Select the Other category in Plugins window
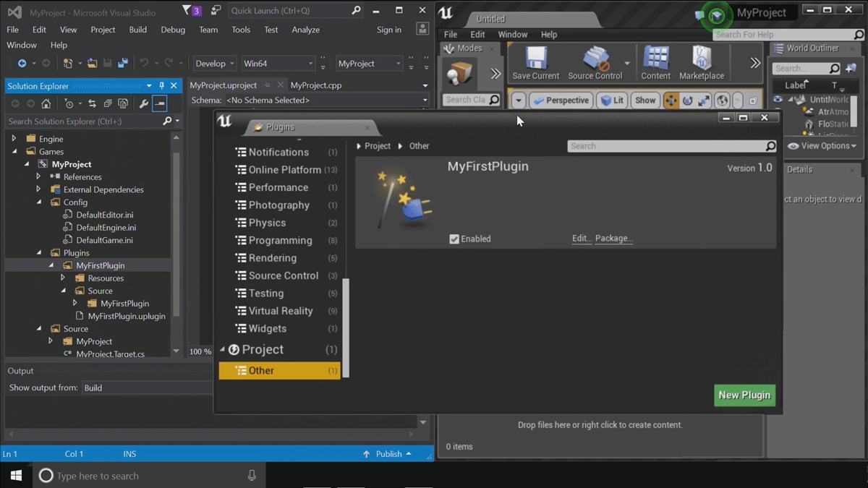The image size is (868, 488). click(262, 370)
